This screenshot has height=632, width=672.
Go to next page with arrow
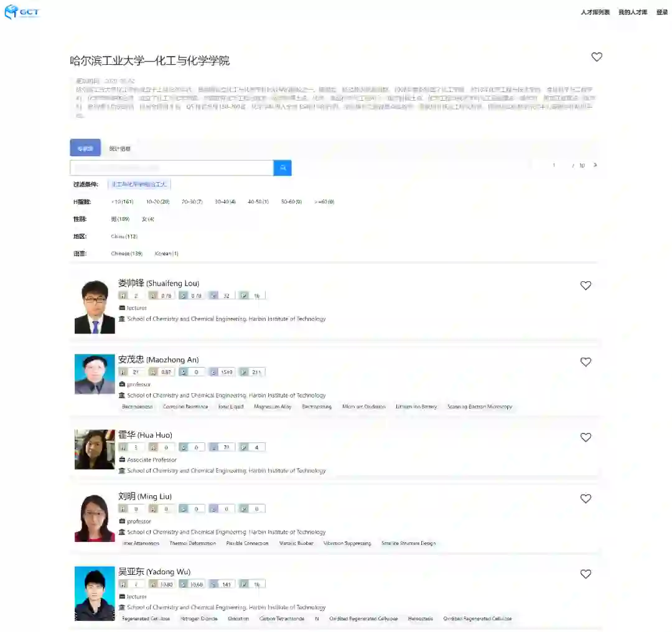coord(595,165)
